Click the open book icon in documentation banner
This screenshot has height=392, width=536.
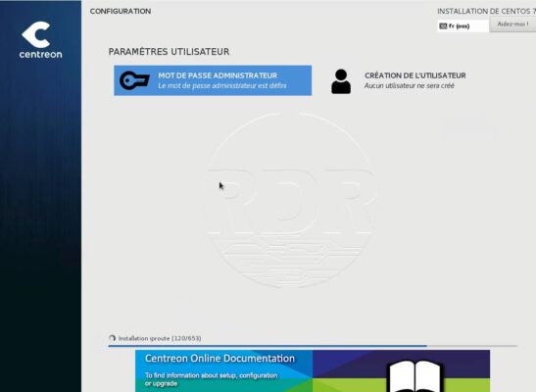[x=415, y=376]
